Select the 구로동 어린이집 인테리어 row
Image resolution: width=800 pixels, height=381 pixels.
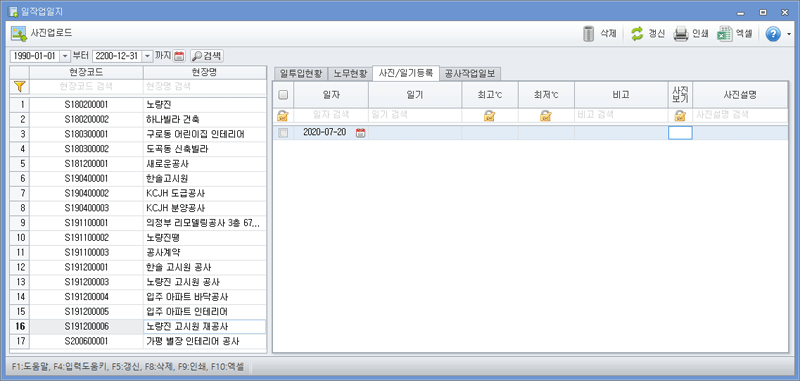click(138, 134)
